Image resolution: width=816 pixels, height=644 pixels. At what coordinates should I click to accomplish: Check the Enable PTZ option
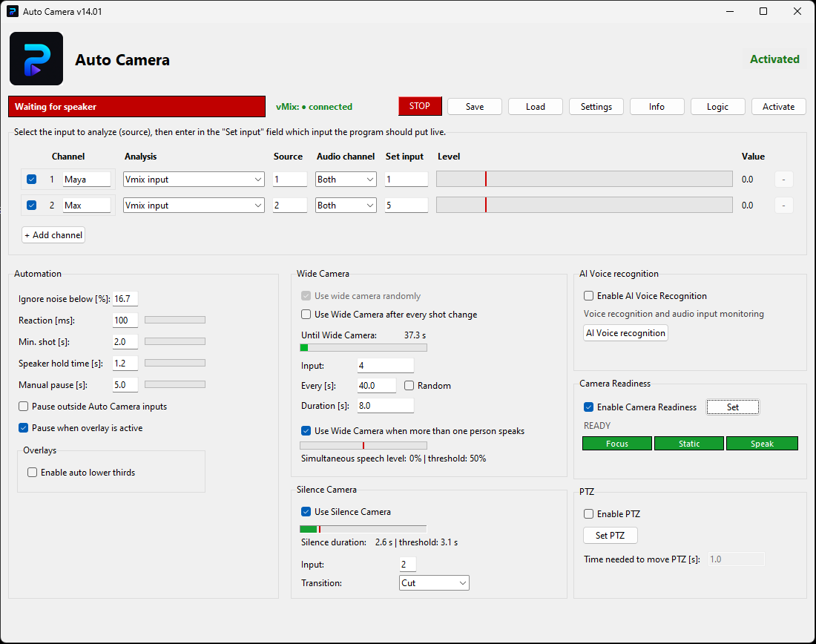588,514
